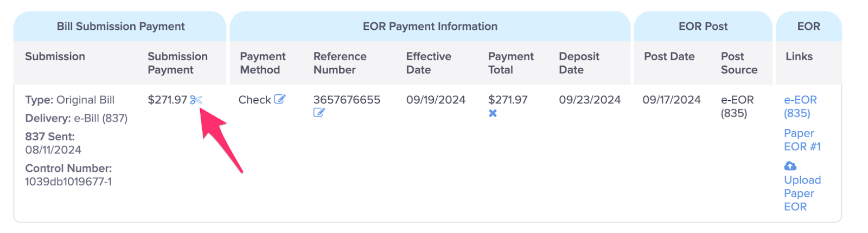Click the cloud upload icon
Image resolution: width=868 pixels, height=233 pixels.
click(x=790, y=166)
